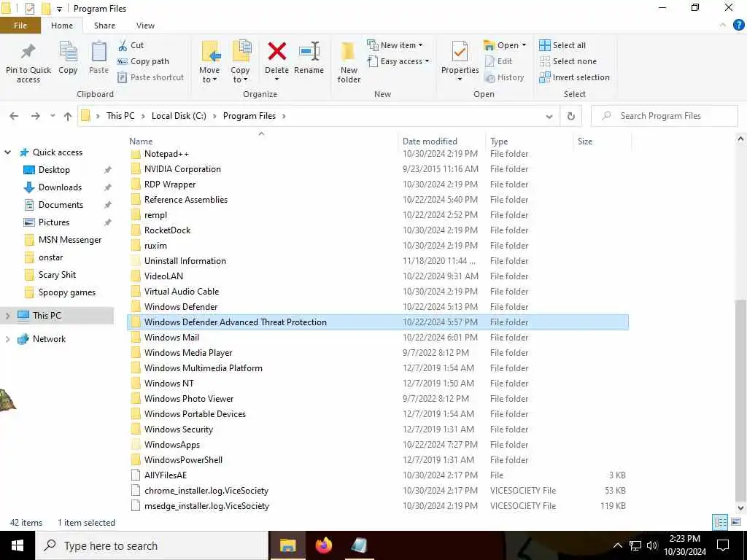Image resolution: width=747 pixels, height=560 pixels.
Task: Select the Windows Photo Viewer folder
Action: [378, 399]
